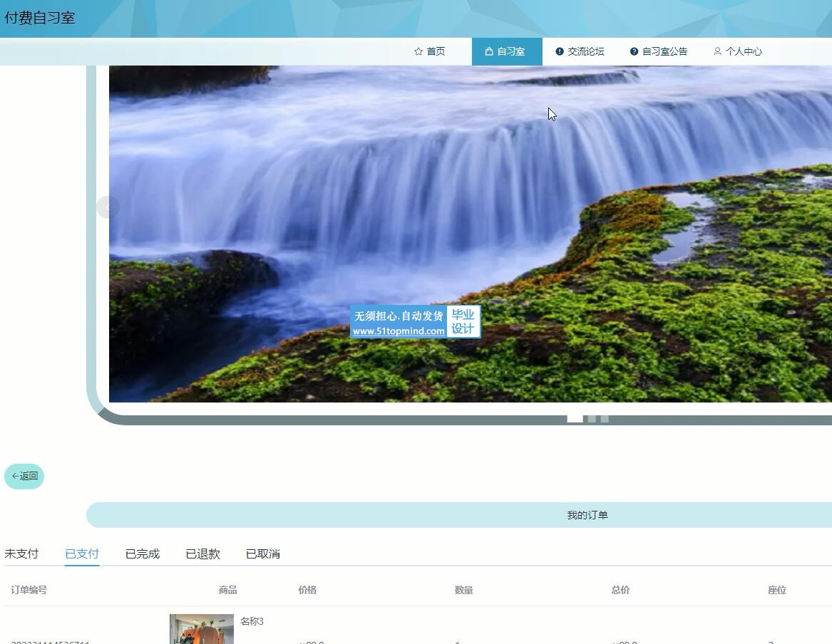This screenshot has height=644, width=832.
Task: Open the 自习室 nav item
Action: click(507, 51)
